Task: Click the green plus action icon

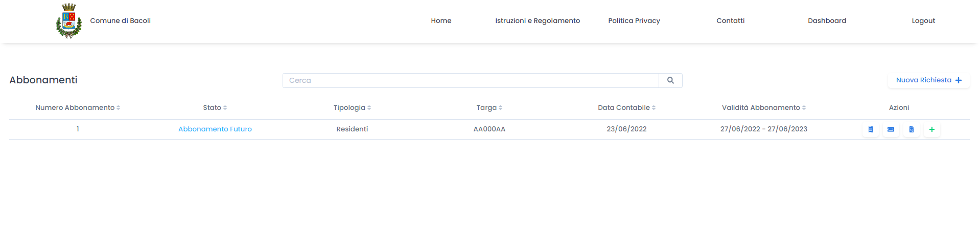Action: click(932, 129)
